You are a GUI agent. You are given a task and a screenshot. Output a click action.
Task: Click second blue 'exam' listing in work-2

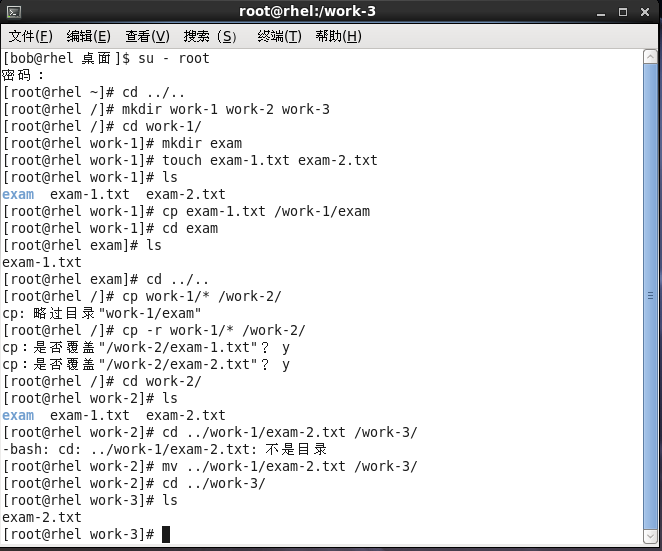point(18,416)
